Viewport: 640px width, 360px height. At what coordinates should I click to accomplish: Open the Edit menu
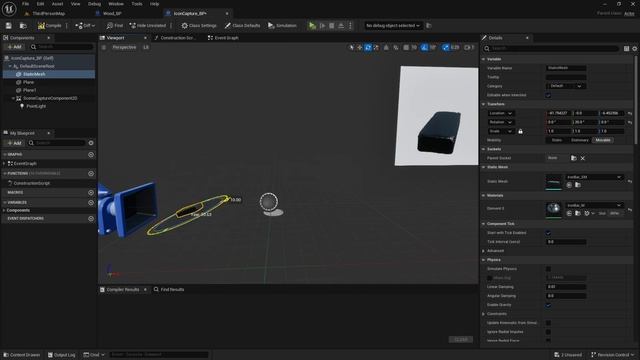(40, 4)
